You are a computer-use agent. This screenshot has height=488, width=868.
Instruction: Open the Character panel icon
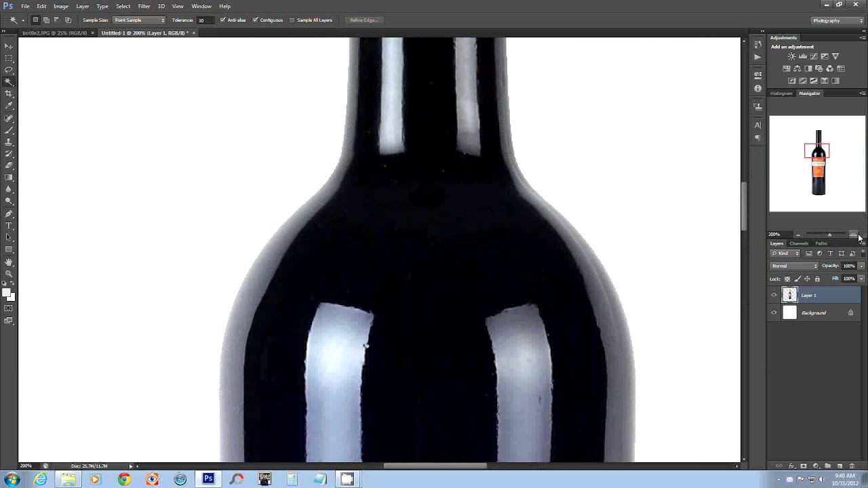pyautogui.click(x=757, y=125)
